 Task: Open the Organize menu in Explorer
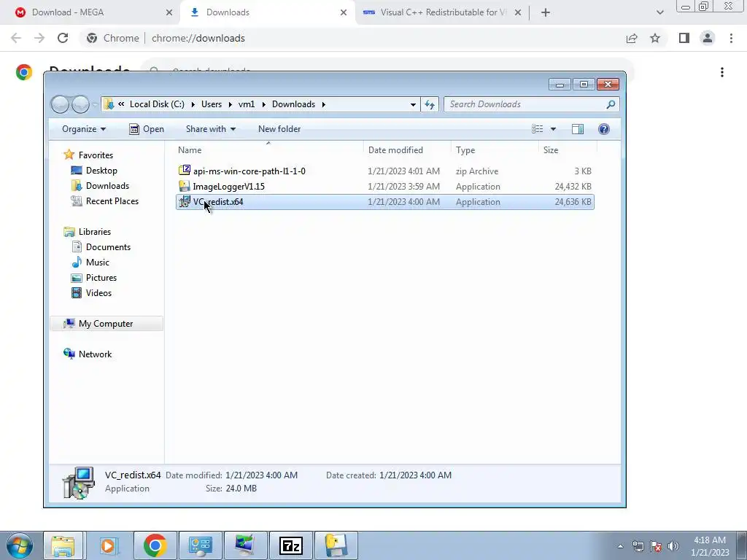[84, 129]
